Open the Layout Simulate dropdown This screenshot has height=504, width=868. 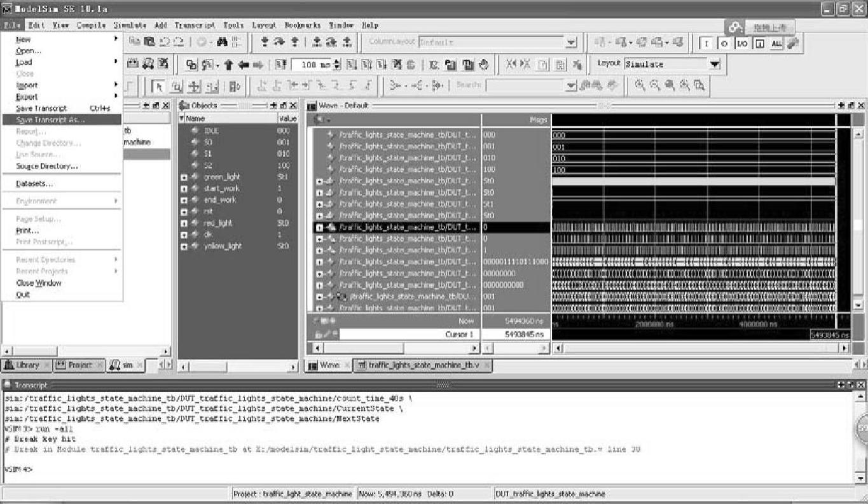click(715, 64)
